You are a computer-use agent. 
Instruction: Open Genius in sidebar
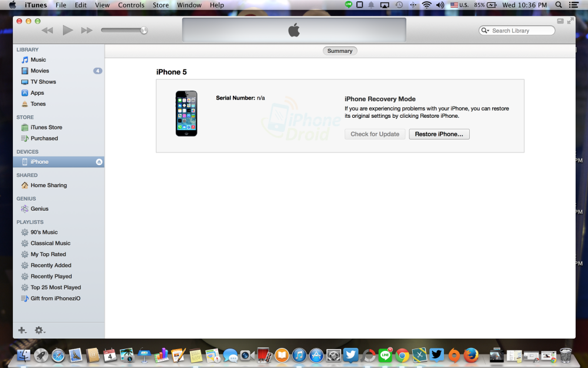[39, 209]
